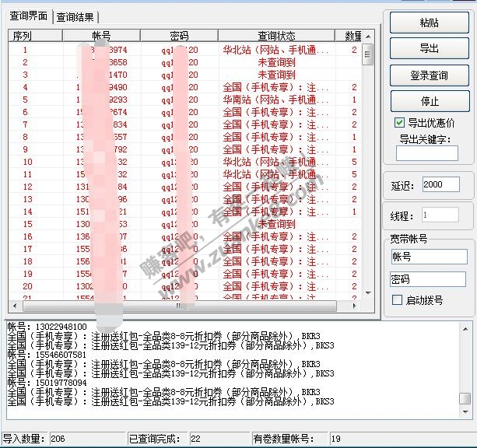The height and width of the screenshot is (448, 477).
Task: Select row 15 status 未查询到
Action: (276, 224)
